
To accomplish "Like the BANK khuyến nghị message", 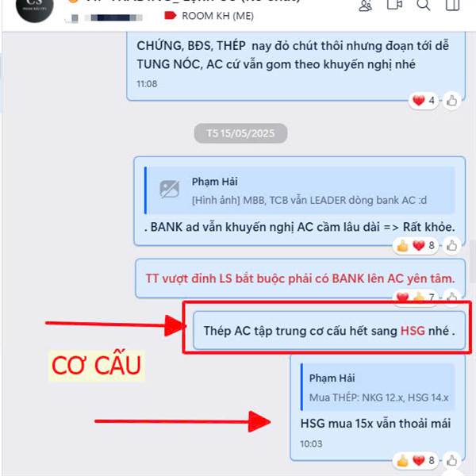I will coord(451,245).
